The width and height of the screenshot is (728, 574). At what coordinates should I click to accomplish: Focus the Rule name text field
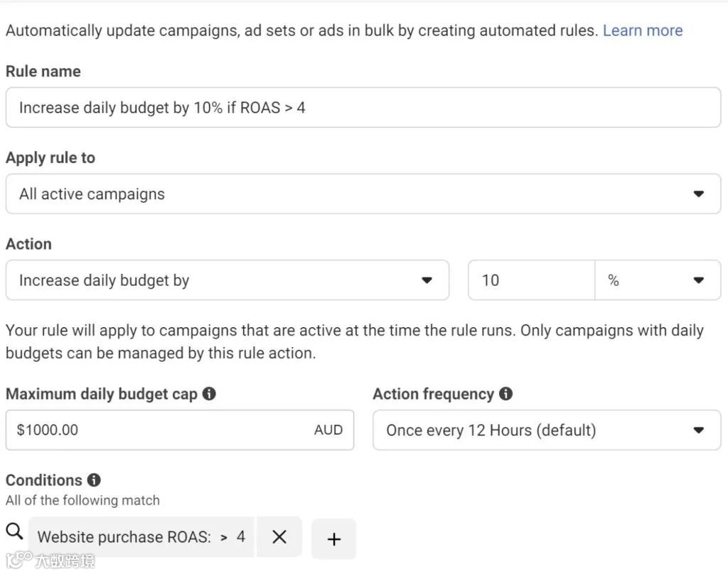pyautogui.click(x=363, y=107)
